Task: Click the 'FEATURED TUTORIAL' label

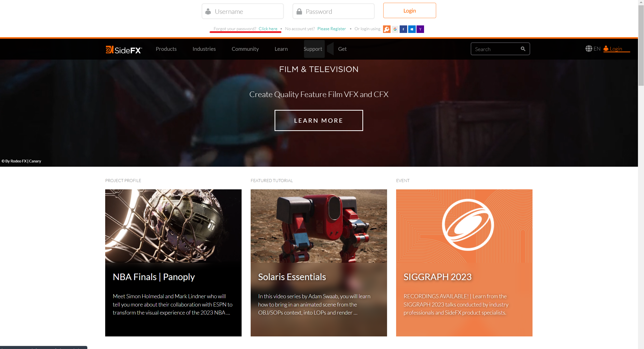Action: pos(272,181)
